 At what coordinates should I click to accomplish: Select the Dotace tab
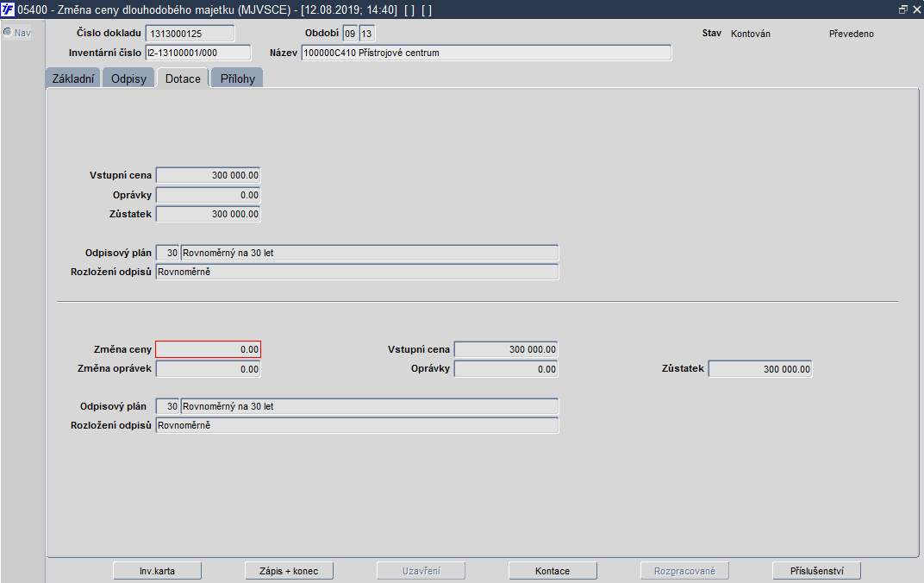pos(183,78)
